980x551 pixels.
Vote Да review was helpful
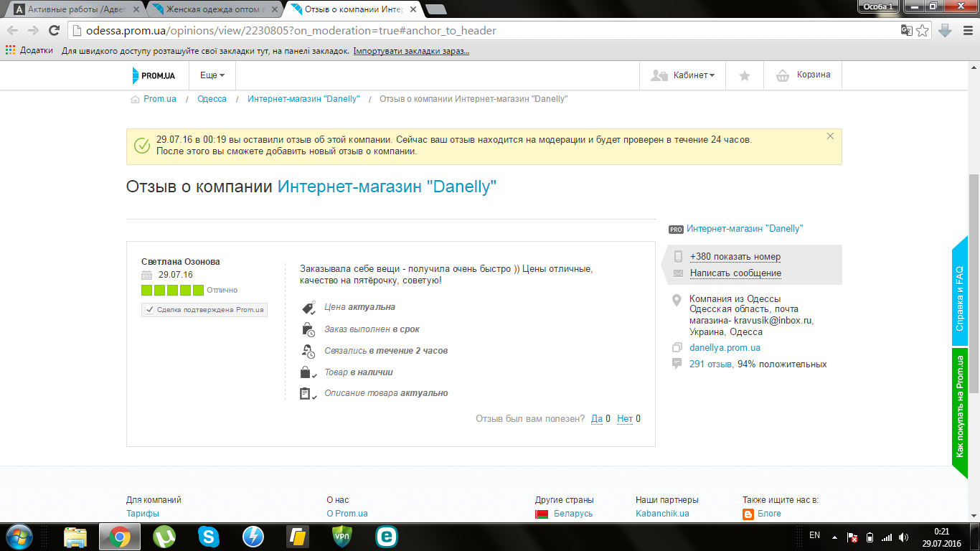pyautogui.click(x=597, y=419)
